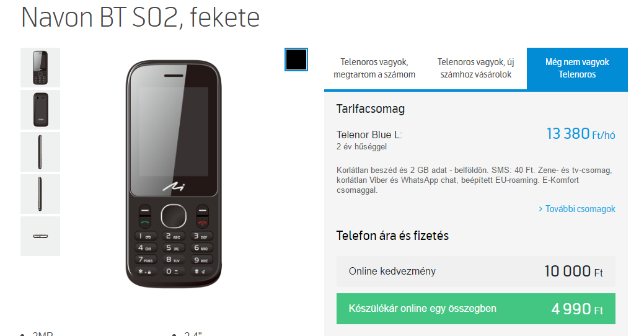The width and height of the screenshot is (644, 336).
Task: Click the 'Navon BT S02, fekete' title
Action: point(140,17)
